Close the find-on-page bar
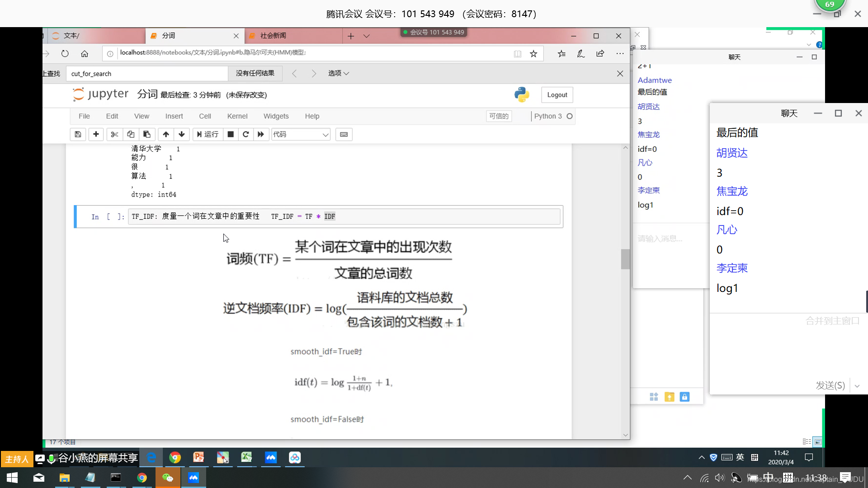The width and height of the screenshot is (868, 488). (620, 73)
